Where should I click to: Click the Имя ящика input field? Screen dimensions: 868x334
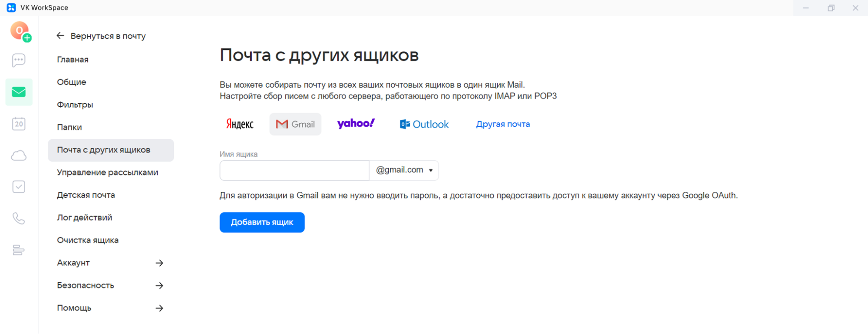(x=294, y=170)
